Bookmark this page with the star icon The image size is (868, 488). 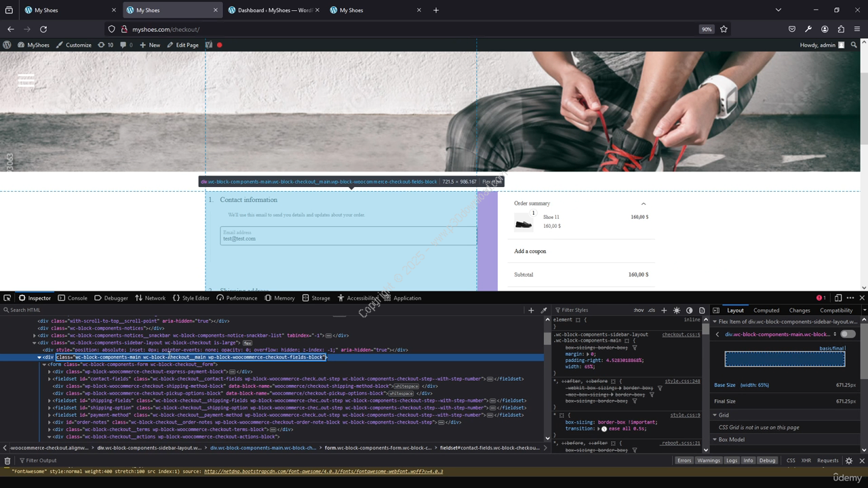pos(724,29)
